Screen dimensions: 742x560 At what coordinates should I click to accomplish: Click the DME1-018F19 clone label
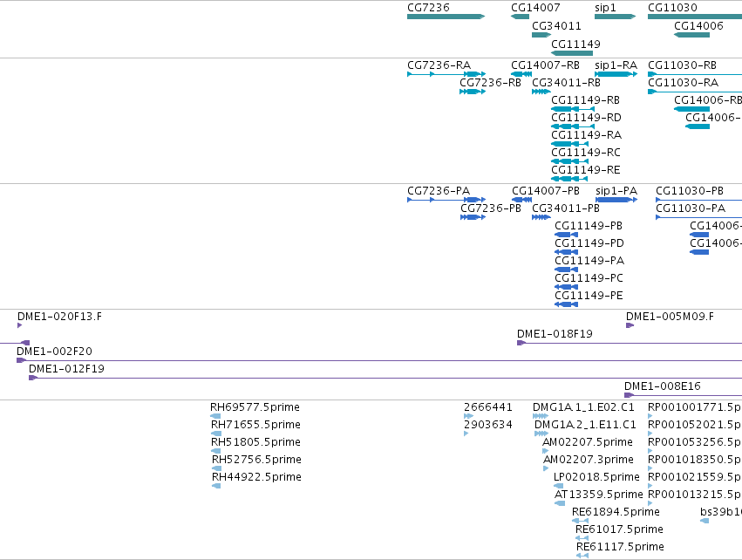coord(555,334)
